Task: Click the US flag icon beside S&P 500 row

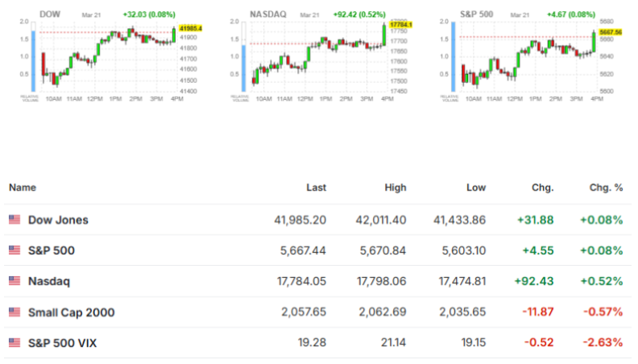Action: tap(14, 250)
